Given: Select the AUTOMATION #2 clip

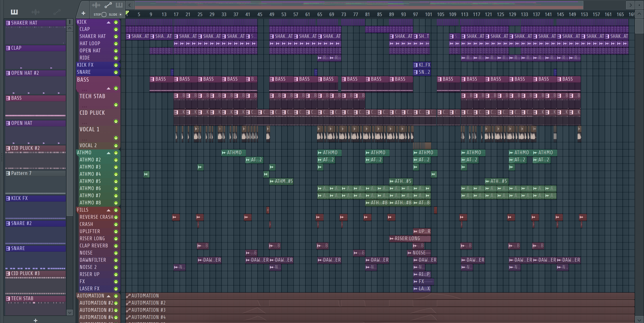Looking at the screenshot, I should (x=380, y=303).
